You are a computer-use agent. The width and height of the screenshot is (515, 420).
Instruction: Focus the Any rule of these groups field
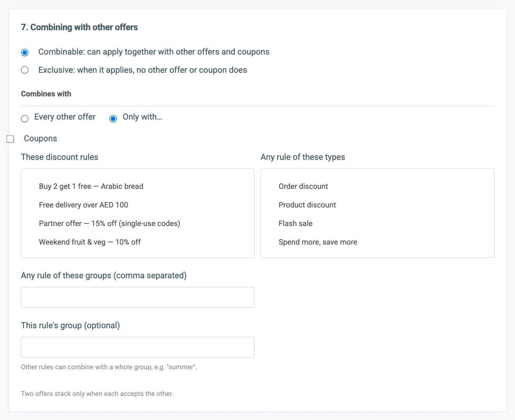pos(138,297)
